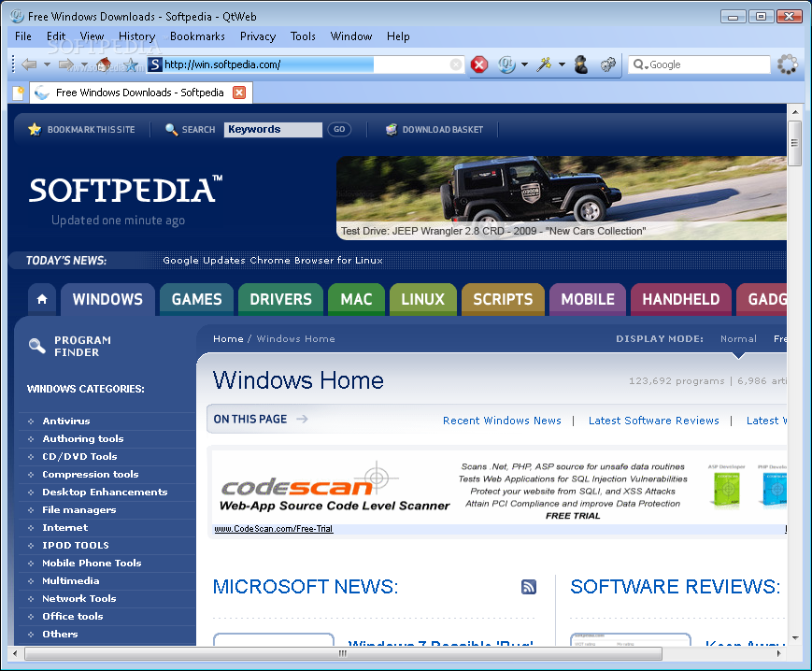Screen dimensions: 812x671
Task: Open the Edit menu
Action: pos(56,36)
